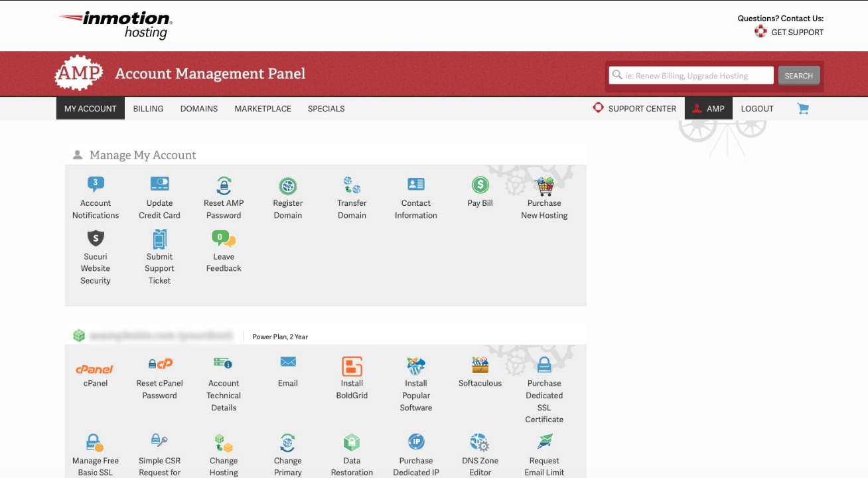Viewport: 868px width, 478px height.
Task: Open Purchase New Hosting cart icon
Action: (544, 185)
